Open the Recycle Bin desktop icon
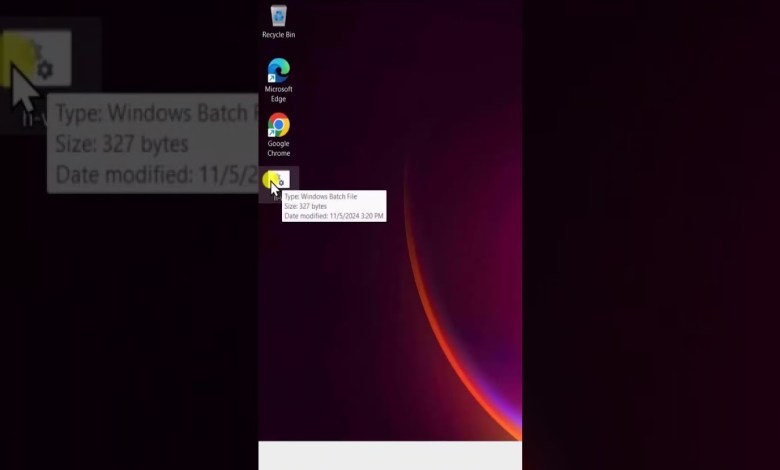The image size is (780, 470). click(x=279, y=16)
